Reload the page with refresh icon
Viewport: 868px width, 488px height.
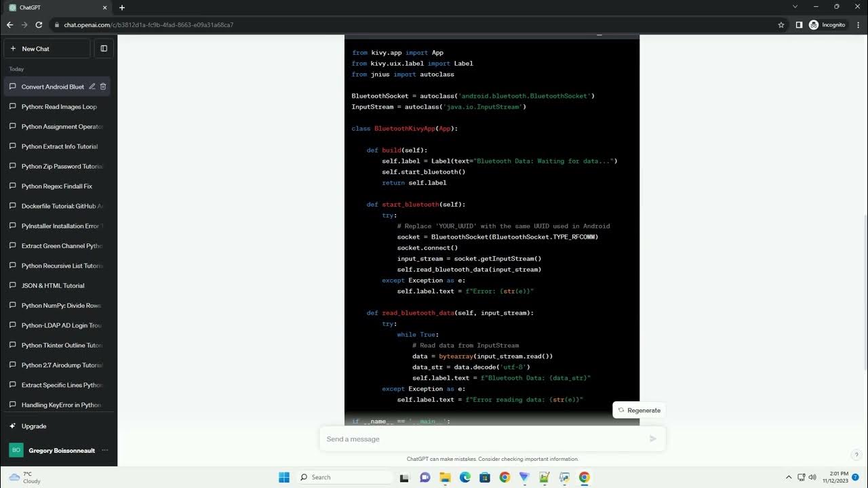tap(39, 25)
